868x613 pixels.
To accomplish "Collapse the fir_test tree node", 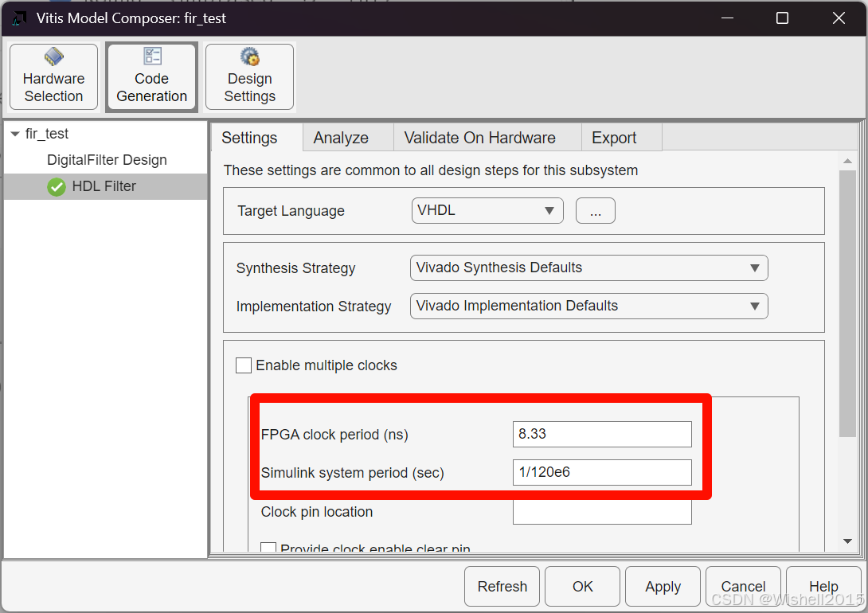I will [15, 134].
